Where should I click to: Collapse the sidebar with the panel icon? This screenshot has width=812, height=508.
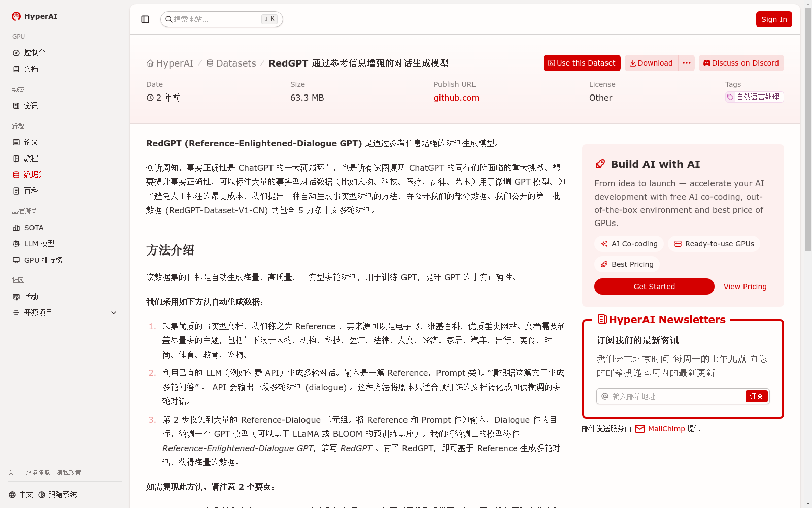[x=145, y=19]
